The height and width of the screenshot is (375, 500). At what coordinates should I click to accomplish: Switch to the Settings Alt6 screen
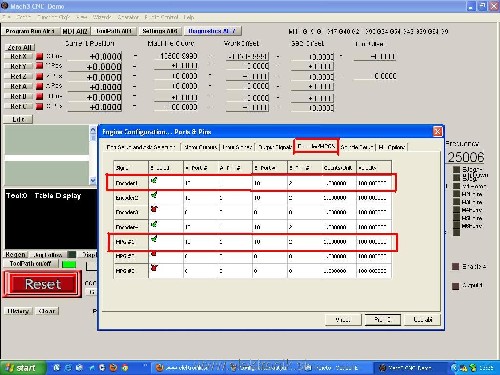pos(160,31)
